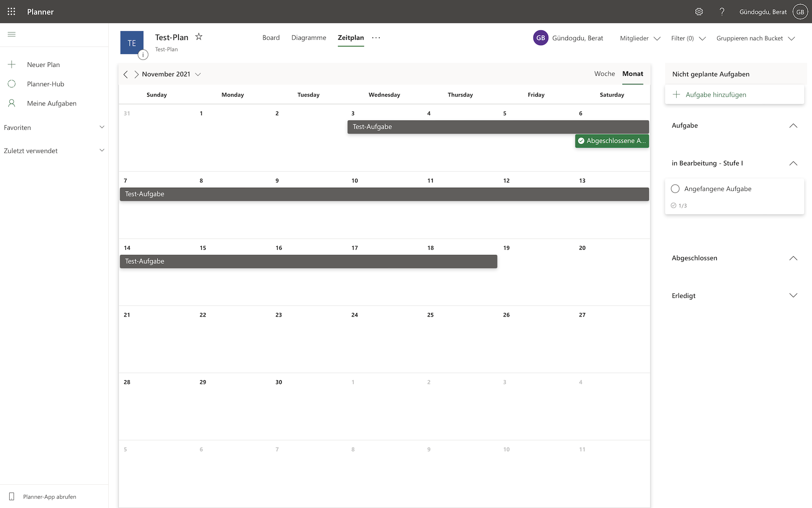Viewport: 812px width, 508px height.
Task: Select November 24 calendar cell
Action: tap(384, 339)
